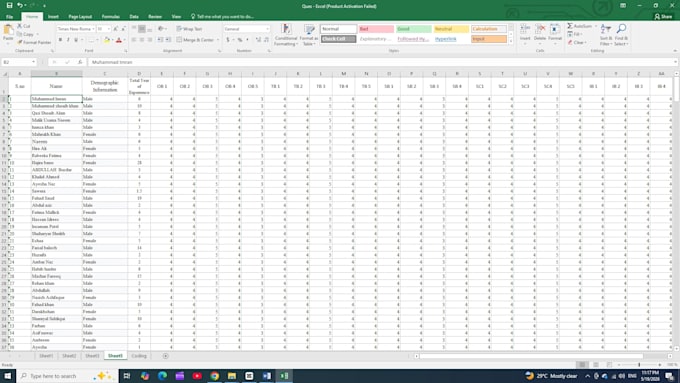Screen dimensions: 680x383
Task: Paste clipboard contents
Action: 8,34
